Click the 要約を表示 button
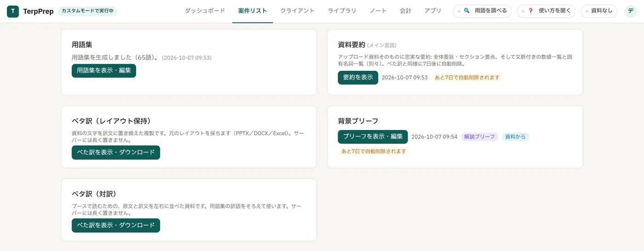The image size is (644, 251). point(358,78)
